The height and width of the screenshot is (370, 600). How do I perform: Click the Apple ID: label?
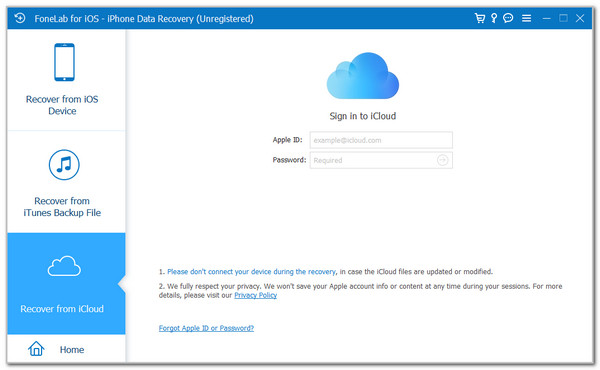point(287,140)
